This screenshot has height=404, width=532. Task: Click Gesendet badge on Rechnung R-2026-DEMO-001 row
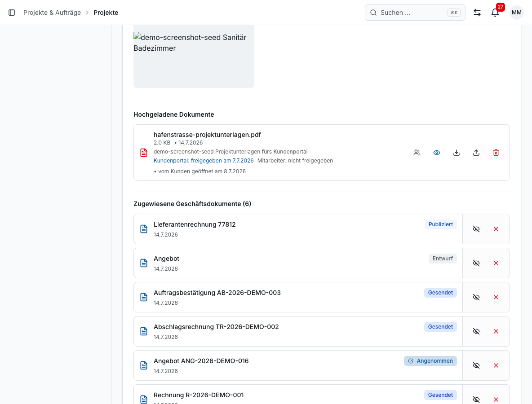(440, 395)
